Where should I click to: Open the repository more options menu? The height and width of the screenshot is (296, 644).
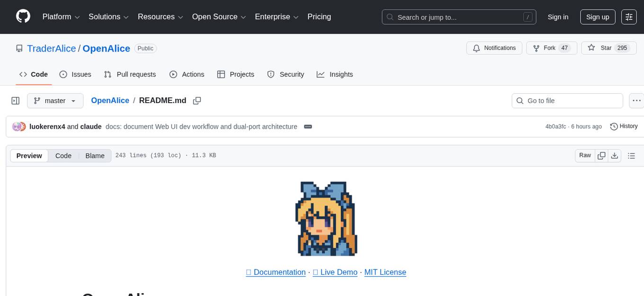(x=636, y=100)
